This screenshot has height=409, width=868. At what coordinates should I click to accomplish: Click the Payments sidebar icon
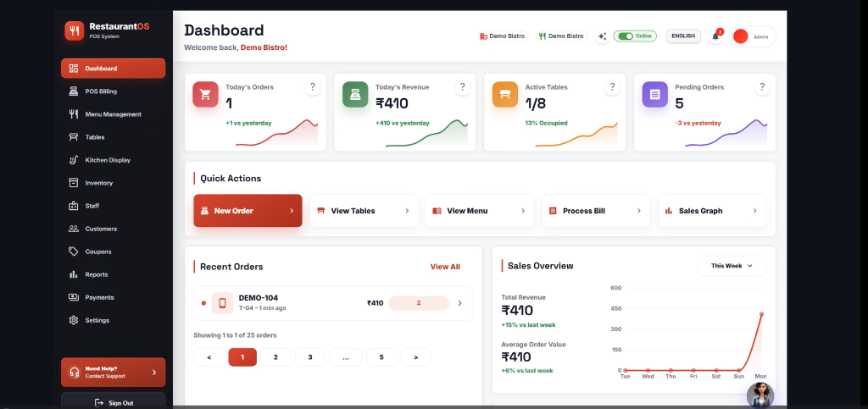(74, 297)
